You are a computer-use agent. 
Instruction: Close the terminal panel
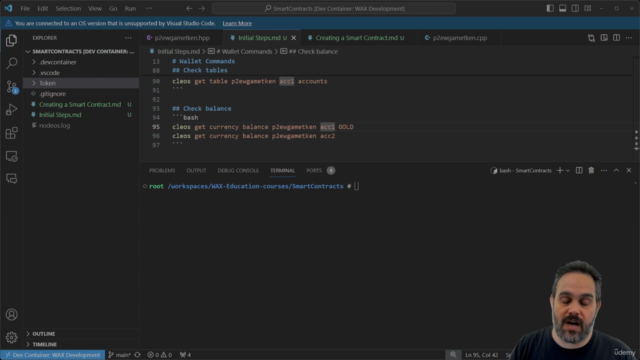tap(629, 171)
